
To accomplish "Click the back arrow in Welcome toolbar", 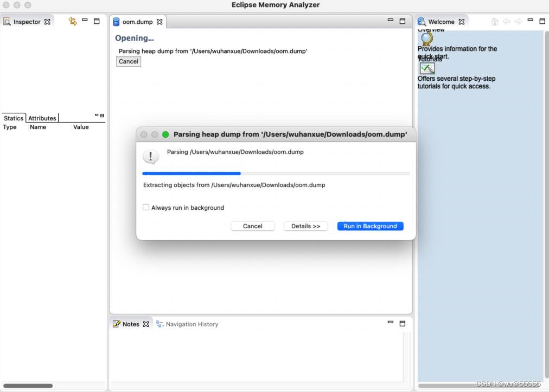I will (507, 21).
